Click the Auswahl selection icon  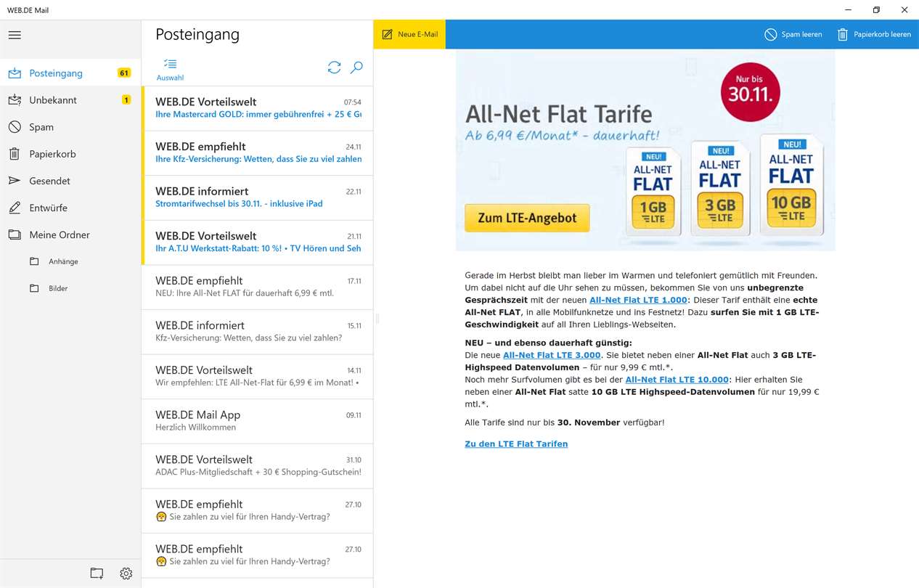pos(170,69)
